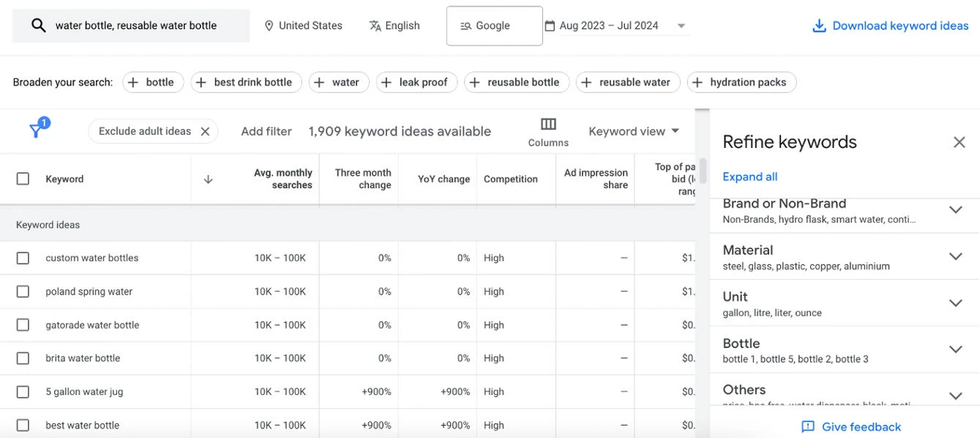The image size is (980, 438).
Task: Remove the Exclude adult ideas filter chip
Action: 205,131
